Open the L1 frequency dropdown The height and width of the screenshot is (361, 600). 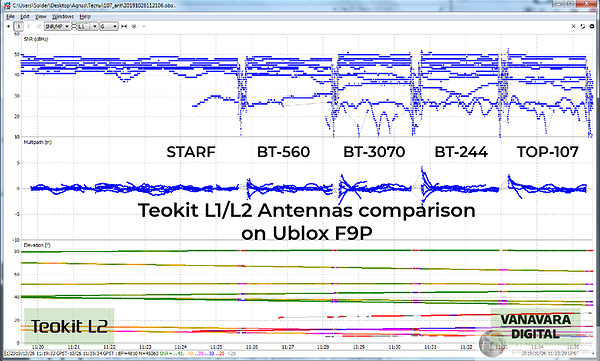coord(88,26)
